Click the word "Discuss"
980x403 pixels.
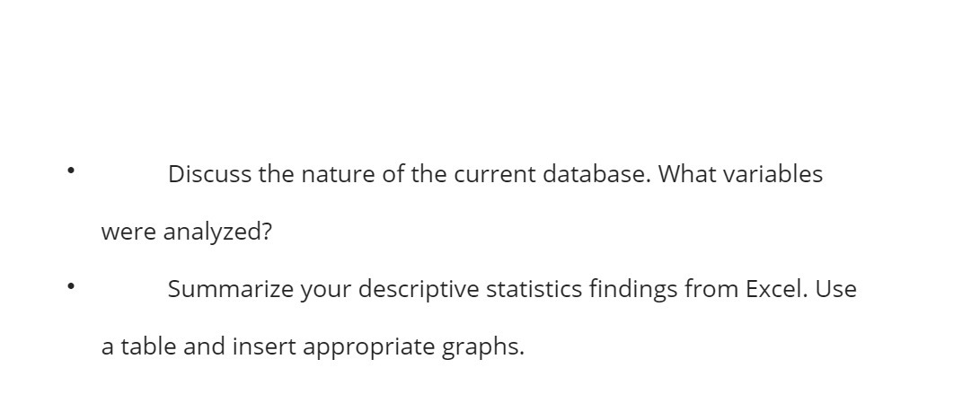(210, 174)
